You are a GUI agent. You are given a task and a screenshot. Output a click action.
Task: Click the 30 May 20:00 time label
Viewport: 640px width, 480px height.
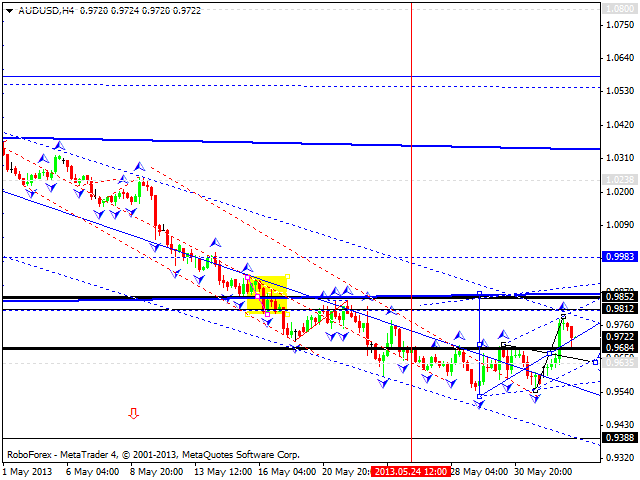[543, 472]
